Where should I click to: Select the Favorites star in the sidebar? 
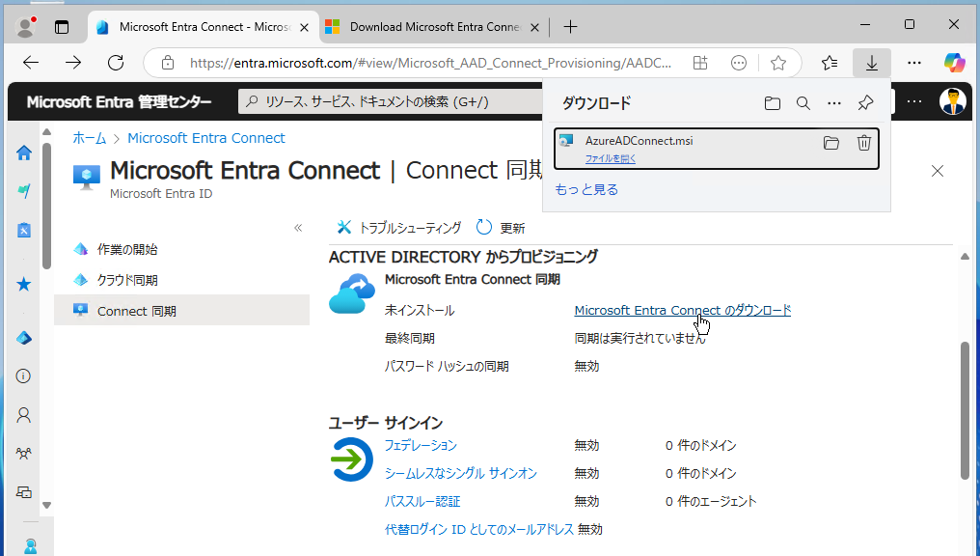(x=22, y=284)
